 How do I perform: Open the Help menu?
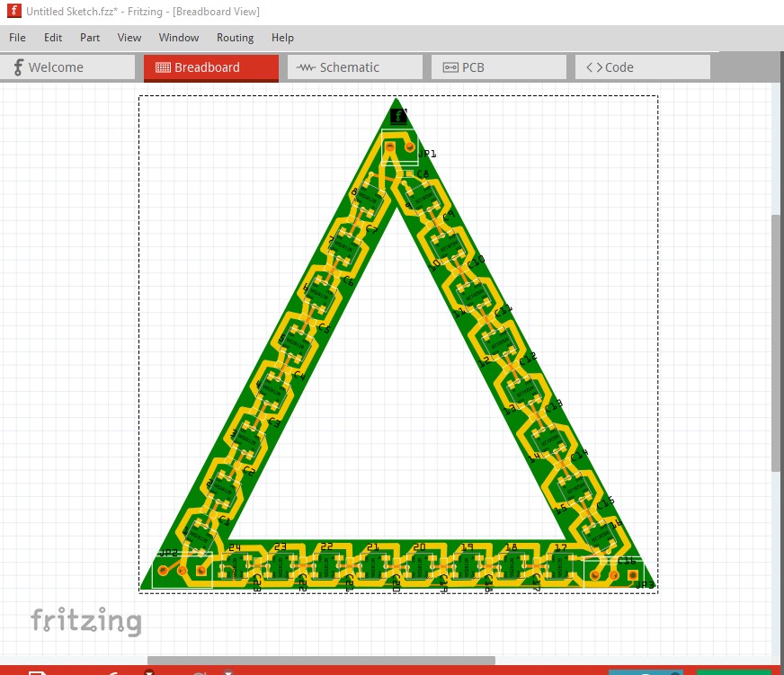282,38
